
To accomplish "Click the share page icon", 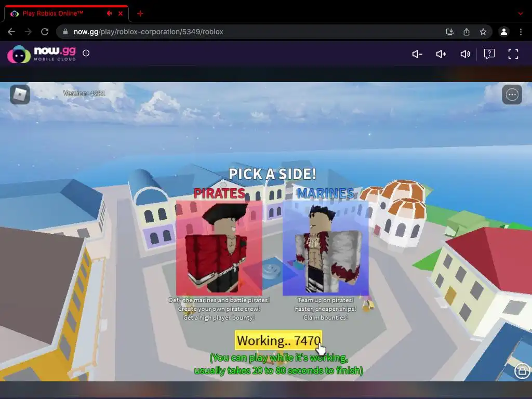I will (x=467, y=32).
